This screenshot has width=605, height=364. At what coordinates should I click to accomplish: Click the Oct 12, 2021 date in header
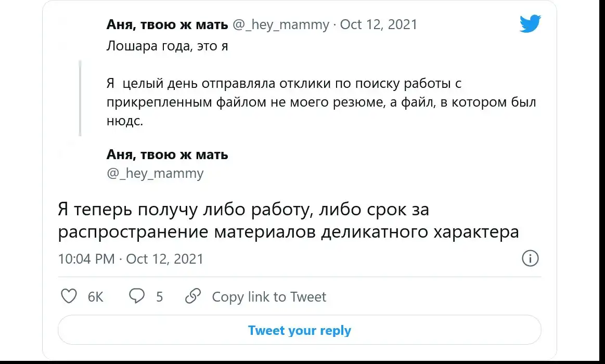[x=378, y=24]
